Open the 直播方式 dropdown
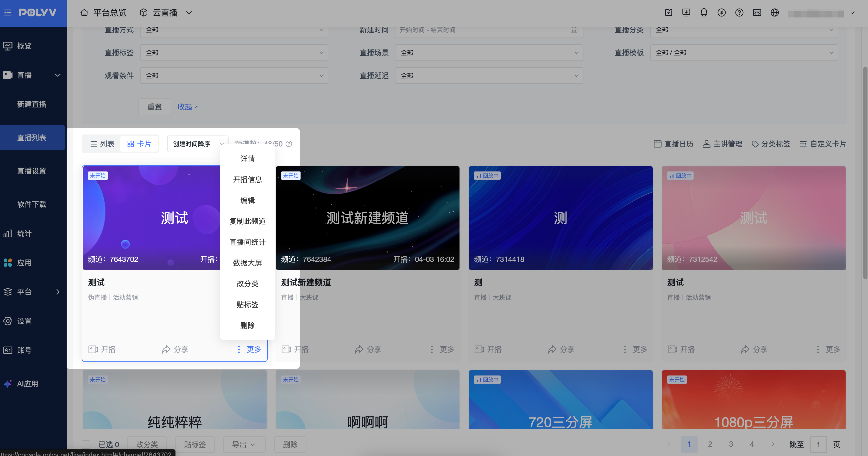This screenshot has height=456, width=868. click(234, 30)
